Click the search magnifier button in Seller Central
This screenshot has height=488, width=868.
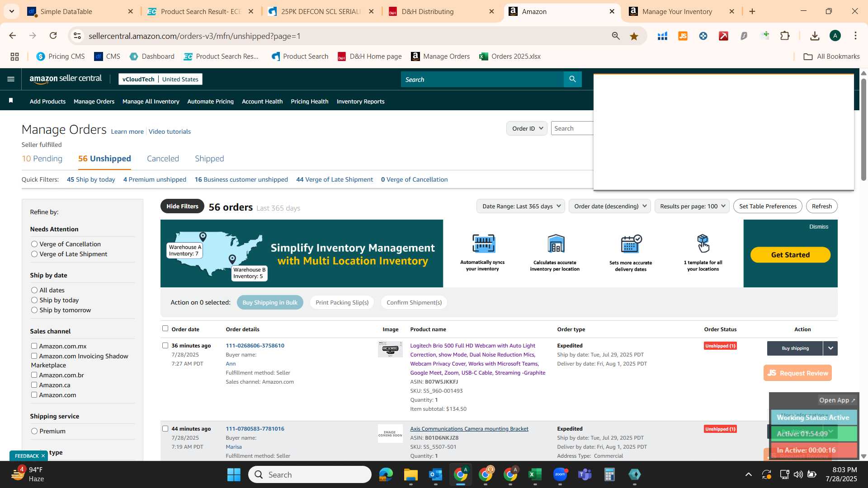click(572, 79)
